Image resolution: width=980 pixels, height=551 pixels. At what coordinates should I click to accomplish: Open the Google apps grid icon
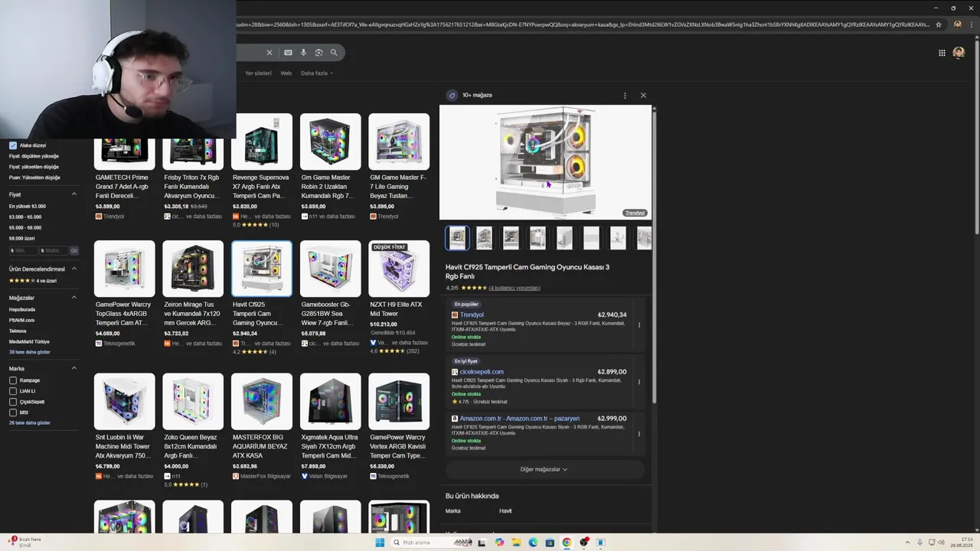click(942, 53)
